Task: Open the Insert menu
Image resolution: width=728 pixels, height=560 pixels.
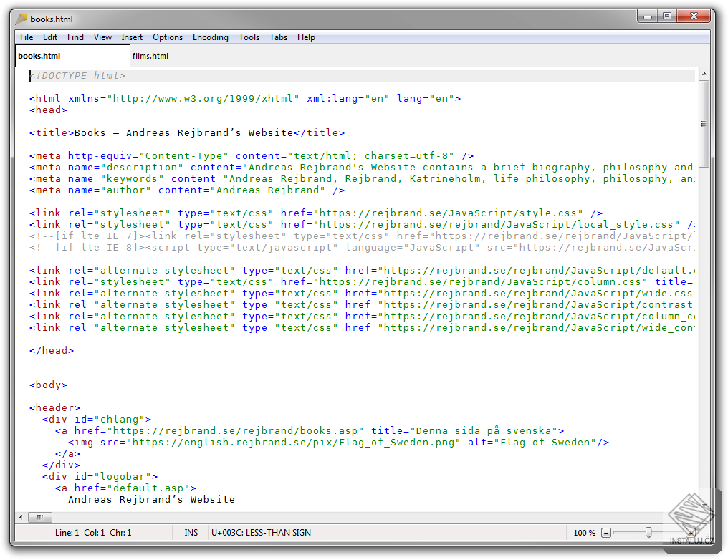Action: 132,37
